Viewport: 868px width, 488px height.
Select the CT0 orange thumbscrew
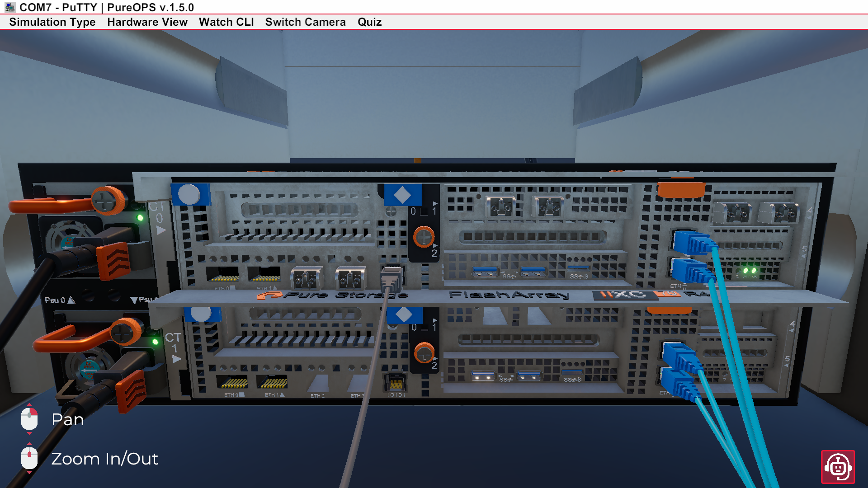point(424,237)
